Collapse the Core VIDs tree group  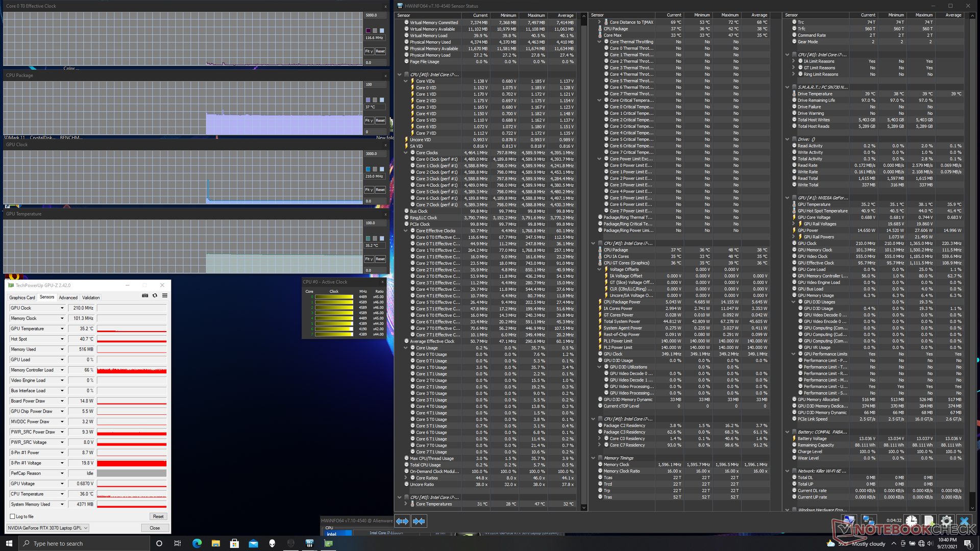pyautogui.click(x=406, y=81)
